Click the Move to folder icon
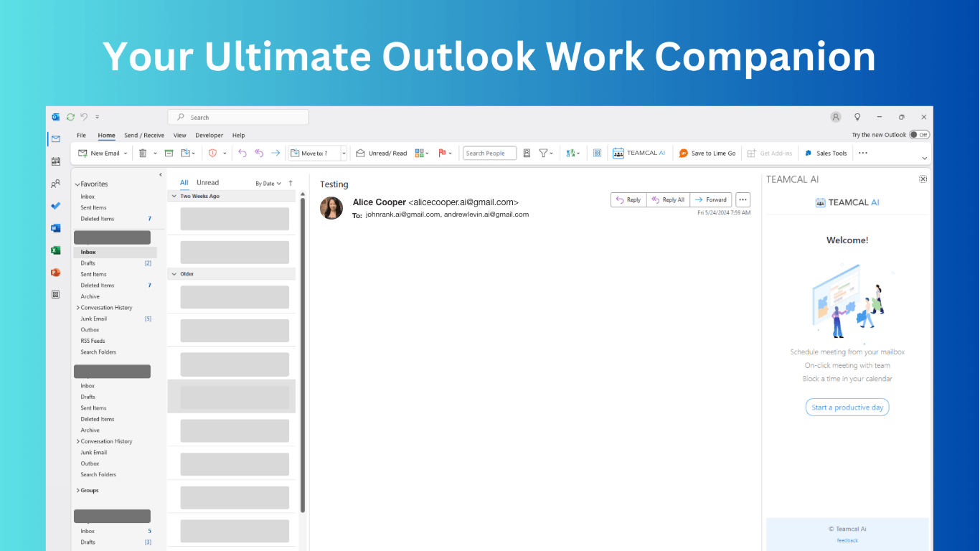The height and width of the screenshot is (551, 980). (186, 153)
